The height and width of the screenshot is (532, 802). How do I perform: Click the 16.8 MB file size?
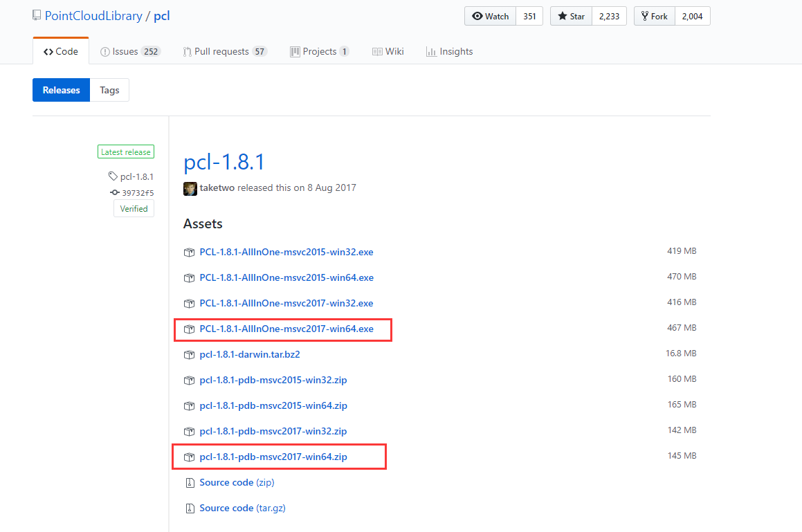681,353
